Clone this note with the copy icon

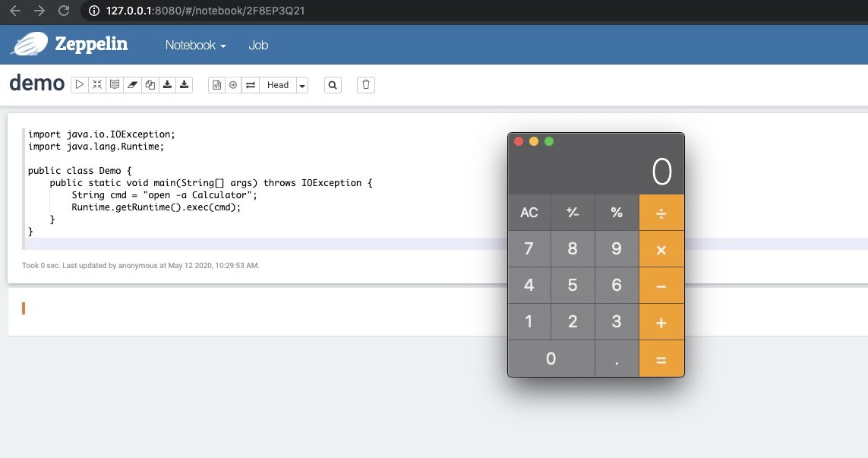(x=150, y=85)
